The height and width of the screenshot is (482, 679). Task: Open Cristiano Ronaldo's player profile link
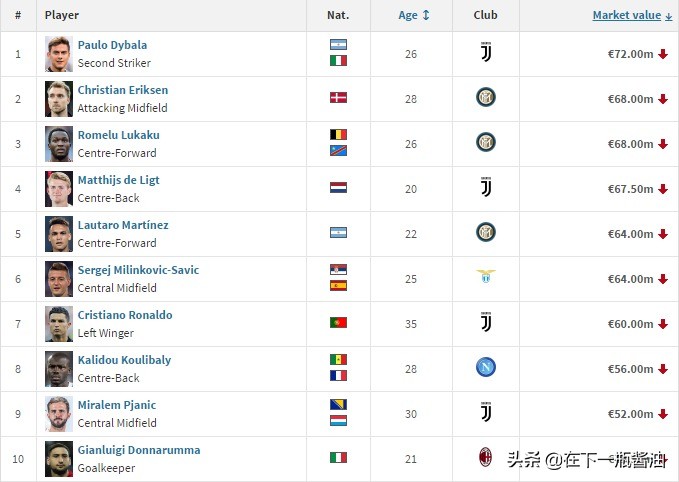(x=125, y=315)
